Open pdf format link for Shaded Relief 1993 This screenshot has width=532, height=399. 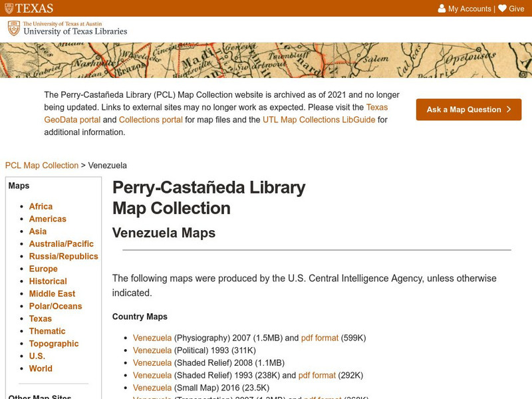click(x=317, y=375)
